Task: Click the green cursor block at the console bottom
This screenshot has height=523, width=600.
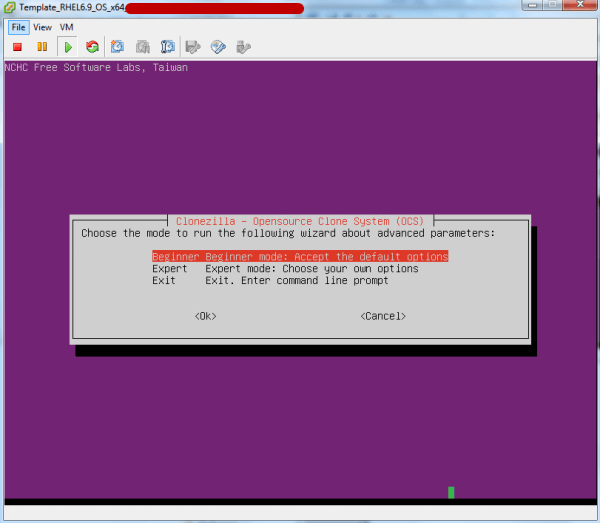Action: click(x=451, y=492)
